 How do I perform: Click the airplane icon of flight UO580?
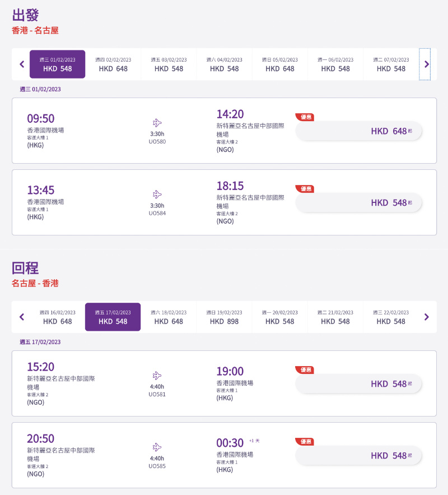pyautogui.click(x=157, y=122)
